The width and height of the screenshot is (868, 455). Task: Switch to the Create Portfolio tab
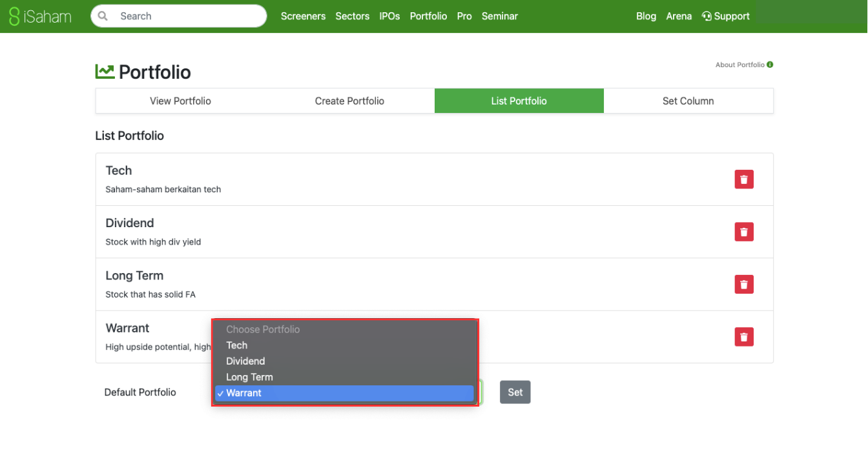(349, 101)
